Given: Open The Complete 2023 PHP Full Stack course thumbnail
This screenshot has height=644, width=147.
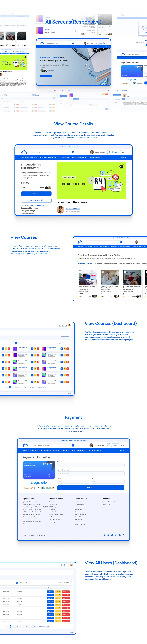Looking at the screenshot, I should [x=110, y=278].
